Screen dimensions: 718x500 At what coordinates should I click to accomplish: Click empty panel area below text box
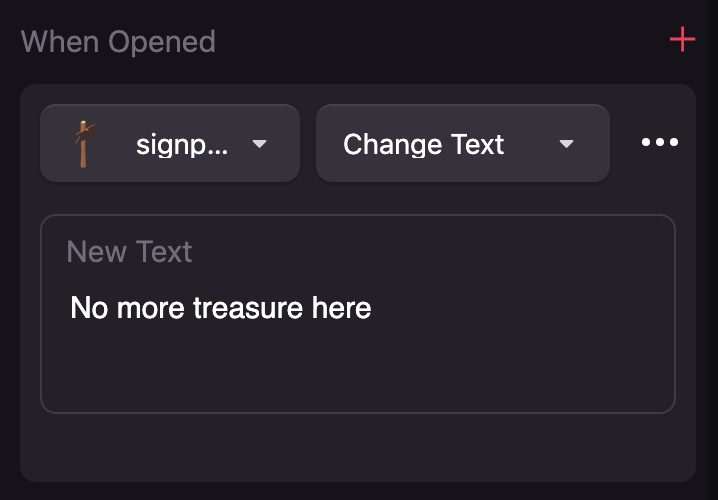pos(357,446)
